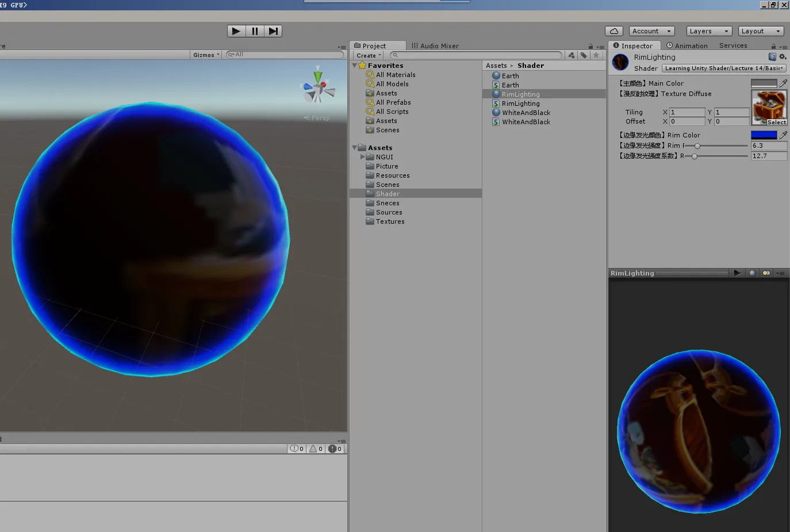Click the 12.7 rim coefficient field
Viewport: 790px width, 532px height.
(x=769, y=156)
